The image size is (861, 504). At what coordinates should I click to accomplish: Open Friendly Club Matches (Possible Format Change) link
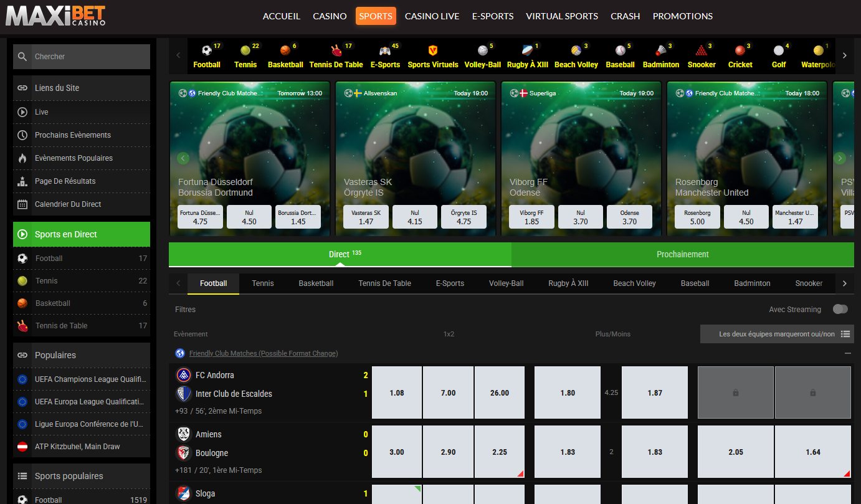[264, 353]
